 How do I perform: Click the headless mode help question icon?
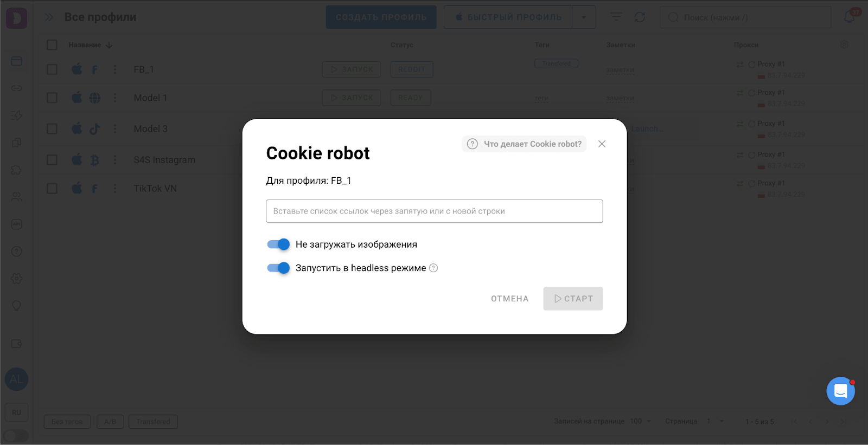pyautogui.click(x=433, y=268)
